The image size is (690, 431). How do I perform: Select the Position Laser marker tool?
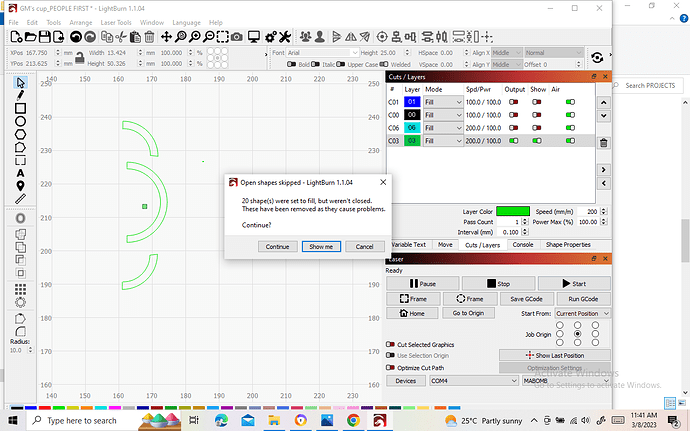pyautogui.click(x=20, y=186)
